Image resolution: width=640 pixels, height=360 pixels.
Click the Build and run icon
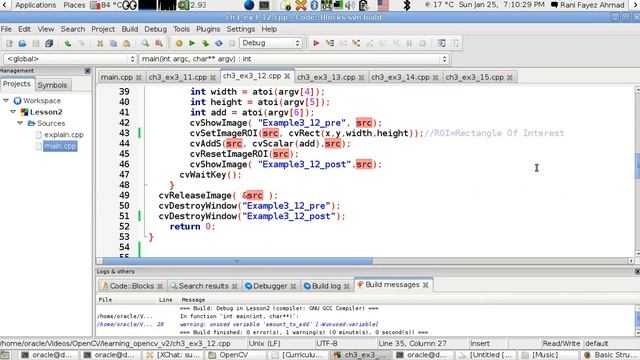click(205, 43)
